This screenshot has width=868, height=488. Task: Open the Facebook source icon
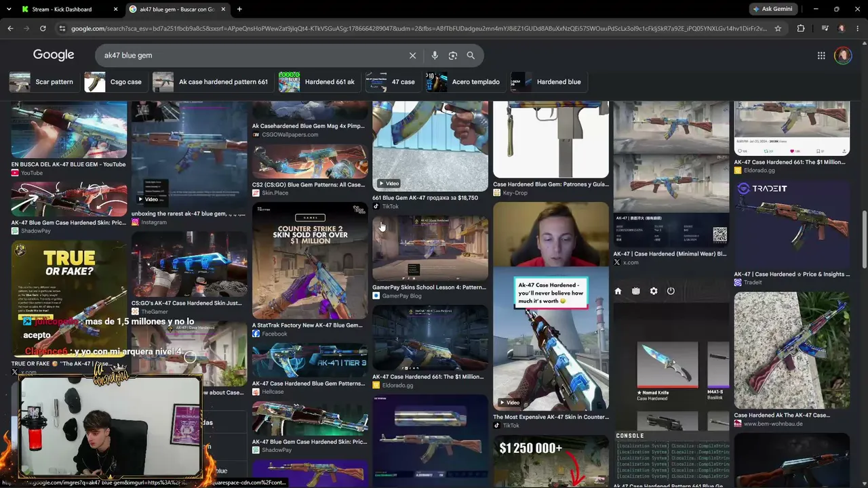coord(256,334)
